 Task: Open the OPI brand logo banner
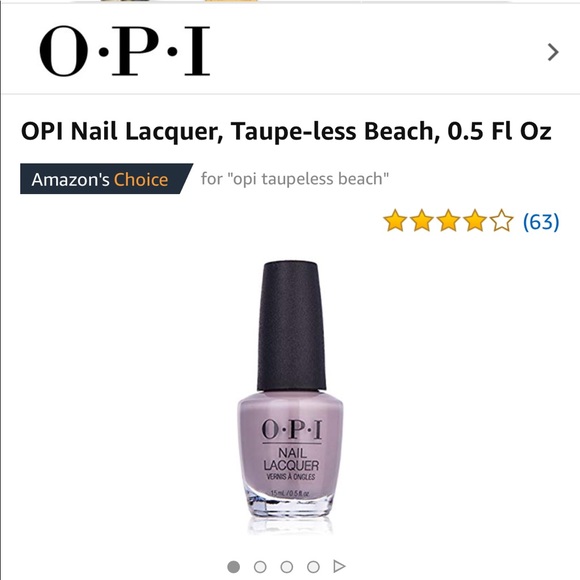tap(125, 51)
